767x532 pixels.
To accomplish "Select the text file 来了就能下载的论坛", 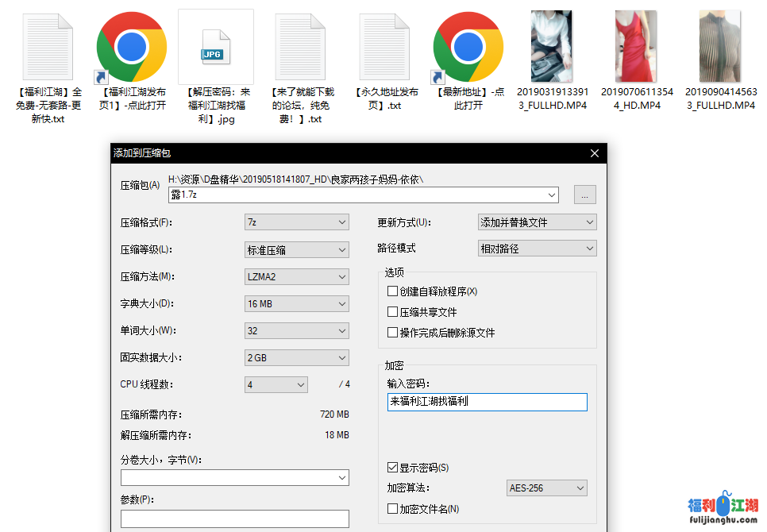I will click(299, 48).
